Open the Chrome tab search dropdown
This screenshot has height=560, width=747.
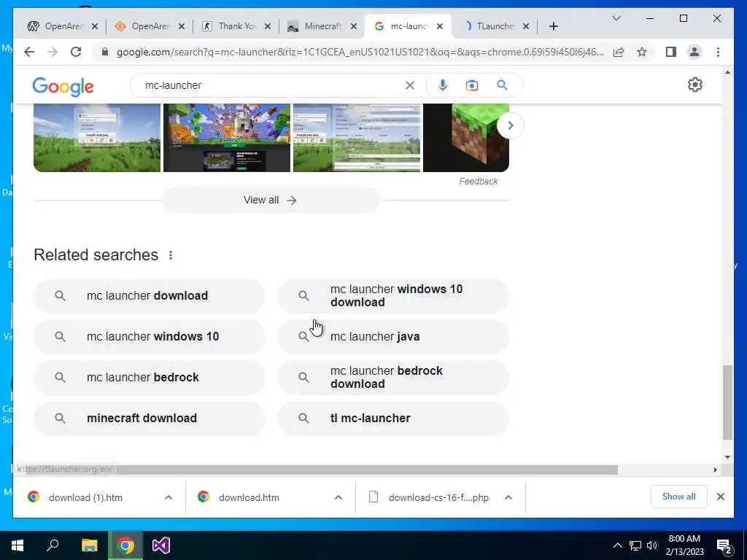pos(616,18)
